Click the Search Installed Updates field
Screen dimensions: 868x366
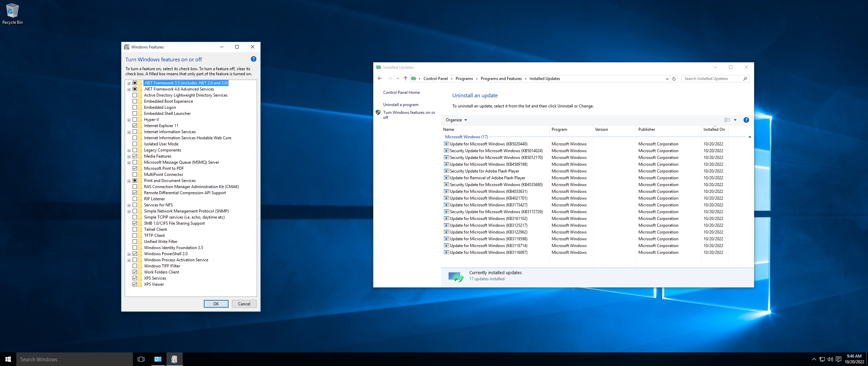point(711,79)
